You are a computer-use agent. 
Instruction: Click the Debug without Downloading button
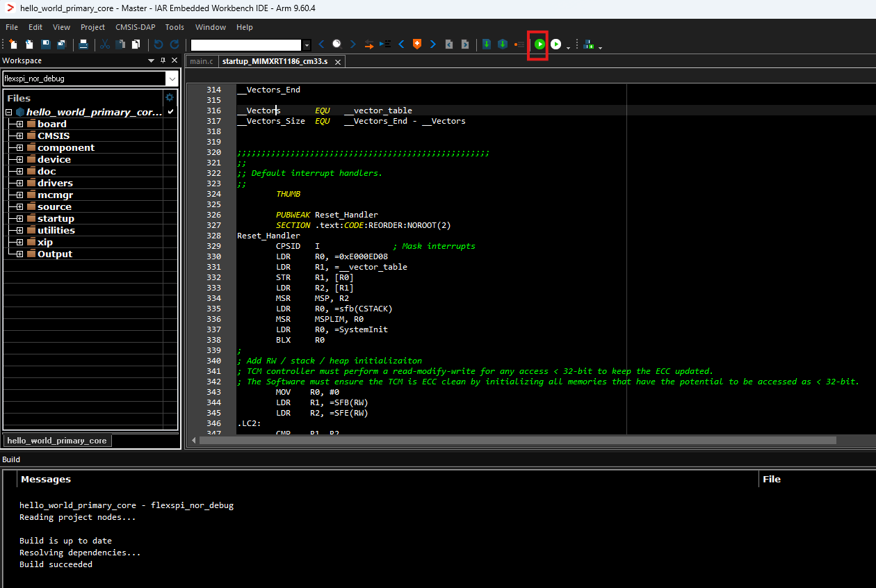tap(556, 44)
